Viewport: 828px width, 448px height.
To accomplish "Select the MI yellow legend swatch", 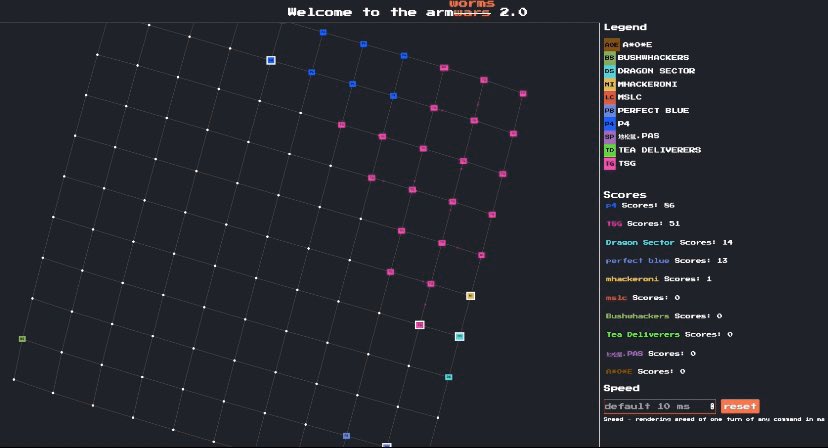I will [x=610, y=83].
